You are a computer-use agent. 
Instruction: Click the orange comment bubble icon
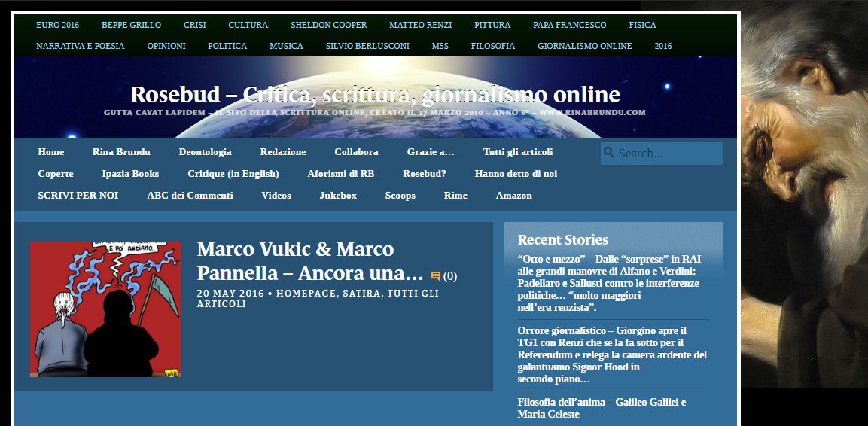[436, 275]
